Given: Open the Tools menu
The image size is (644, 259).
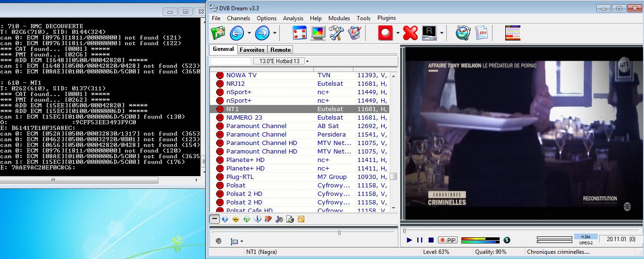Looking at the screenshot, I should pos(363,18).
